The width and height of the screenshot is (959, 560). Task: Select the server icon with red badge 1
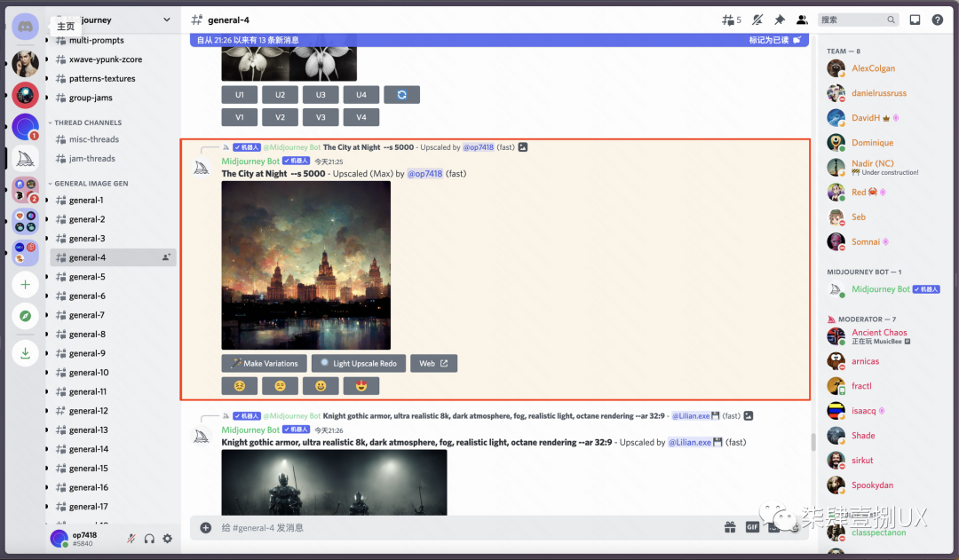[26, 127]
